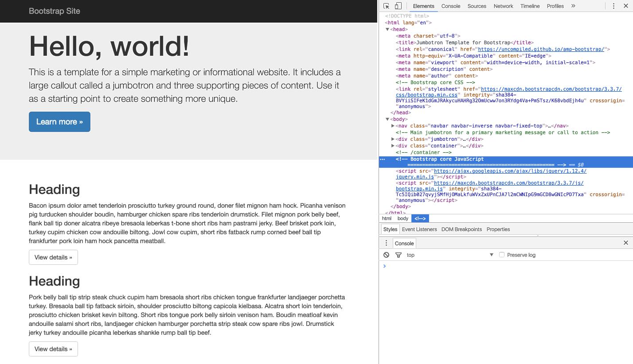Image resolution: width=633 pixels, height=364 pixels.
Task: Click the console prompt input line
Action: click(x=506, y=266)
